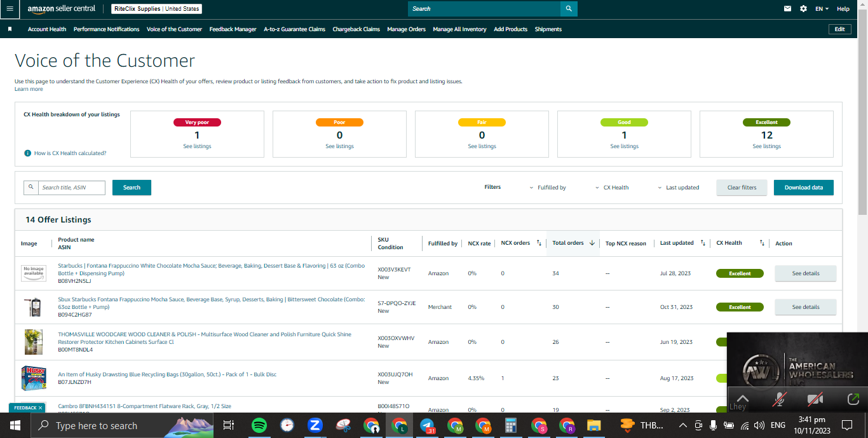This screenshot has width=868, height=438.
Task: Open the notification center icon
Action: (847, 425)
